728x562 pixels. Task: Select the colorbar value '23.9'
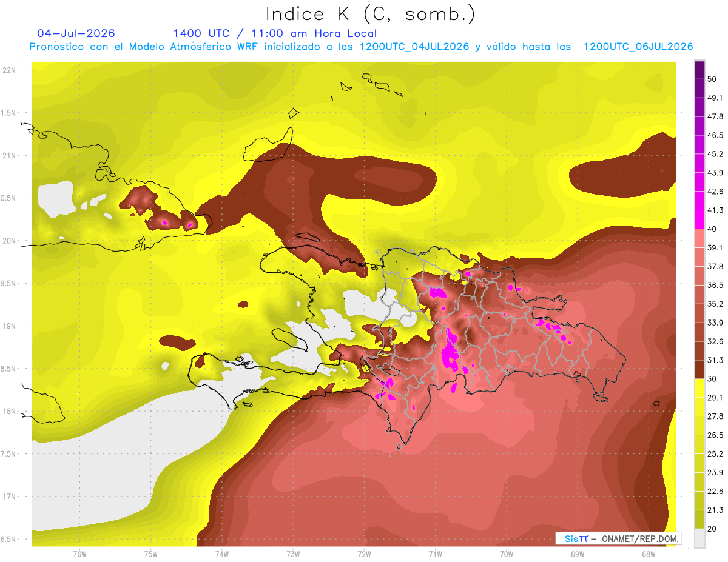pos(715,472)
